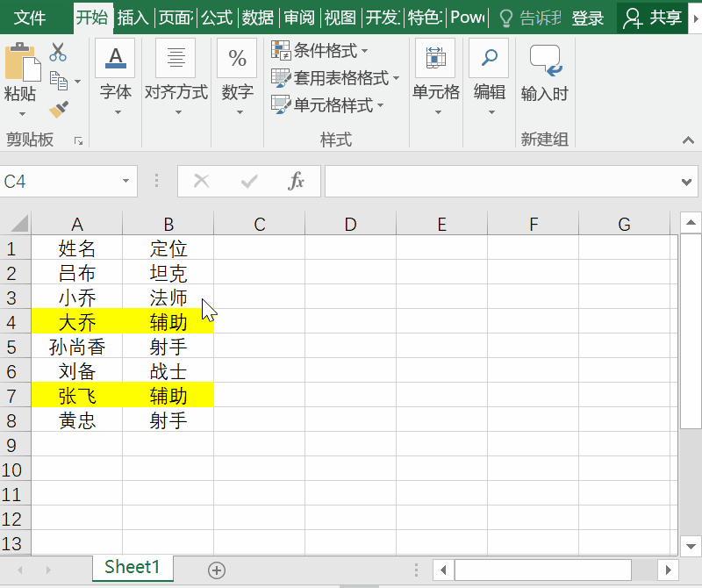Click the Copy icon
Image resolution: width=702 pixels, height=588 pixels.
[x=59, y=81]
